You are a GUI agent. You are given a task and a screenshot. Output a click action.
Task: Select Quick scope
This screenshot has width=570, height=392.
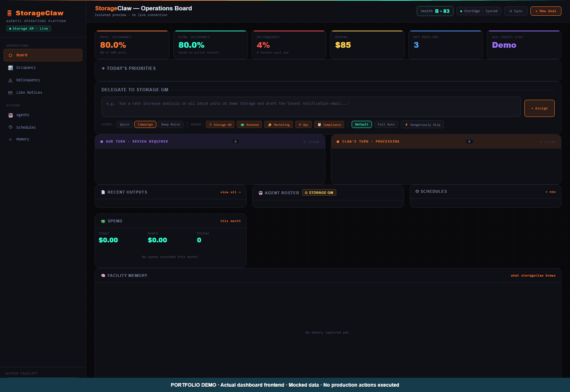coord(125,124)
